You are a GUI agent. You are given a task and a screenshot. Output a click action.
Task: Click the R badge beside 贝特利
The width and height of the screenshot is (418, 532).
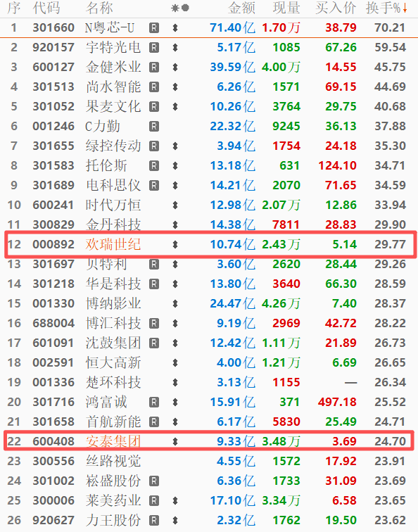click(x=154, y=264)
